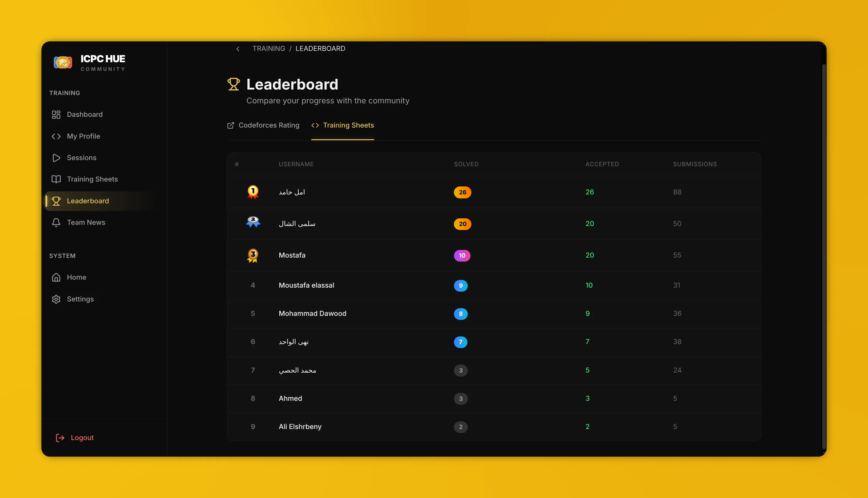Click the Dashboard grid icon
The width and height of the screenshot is (868, 498).
[x=56, y=115]
